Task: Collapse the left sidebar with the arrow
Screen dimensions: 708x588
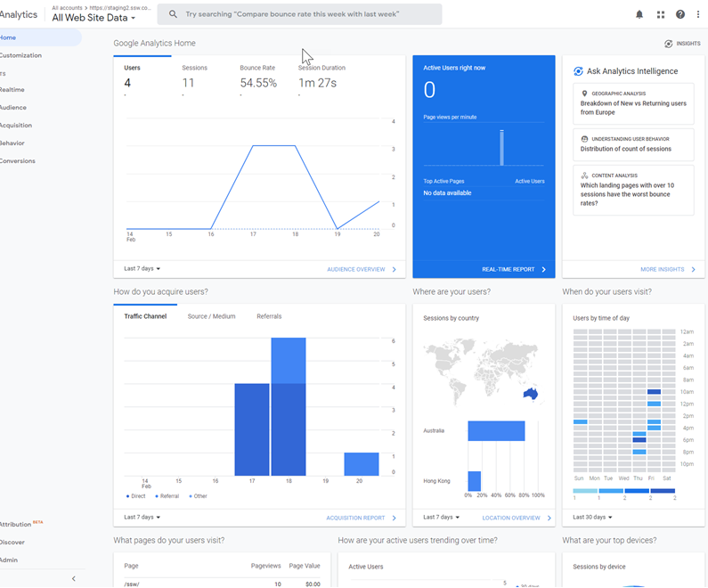Action: tap(73, 578)
